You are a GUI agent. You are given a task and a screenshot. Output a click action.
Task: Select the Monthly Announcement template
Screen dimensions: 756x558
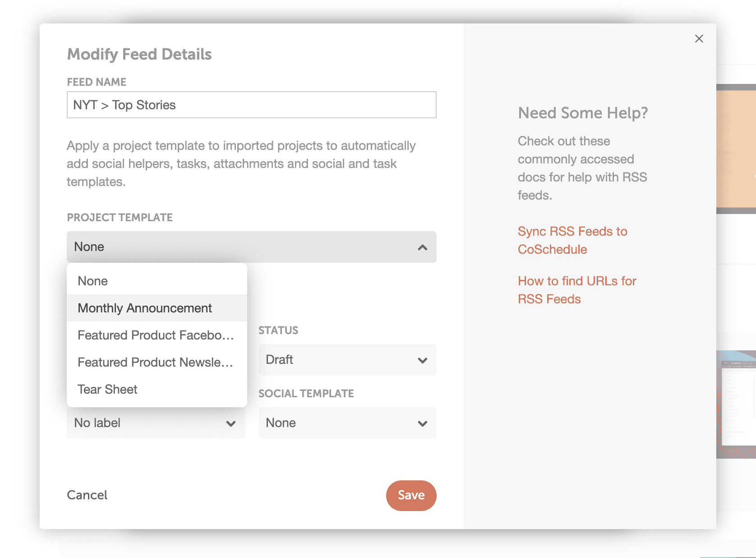pos(145,308)
